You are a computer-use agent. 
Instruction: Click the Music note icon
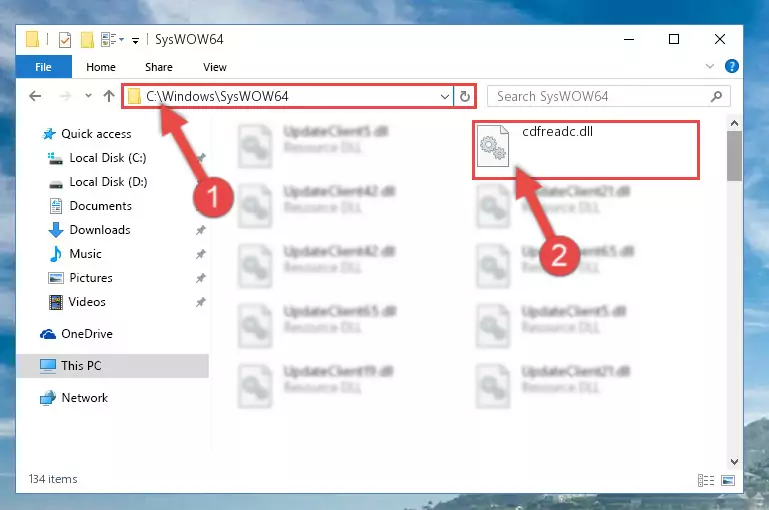[55, 254]
